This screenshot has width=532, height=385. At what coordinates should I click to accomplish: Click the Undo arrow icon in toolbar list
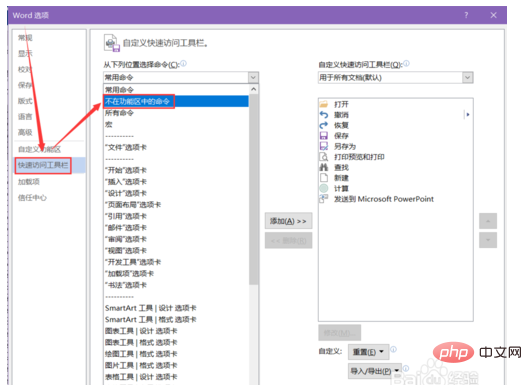click(x=324, y=115)
